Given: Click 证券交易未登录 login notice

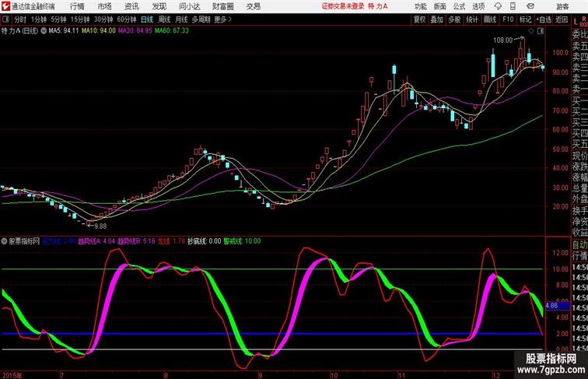Looking at the screenshot, I should [343, 6].
